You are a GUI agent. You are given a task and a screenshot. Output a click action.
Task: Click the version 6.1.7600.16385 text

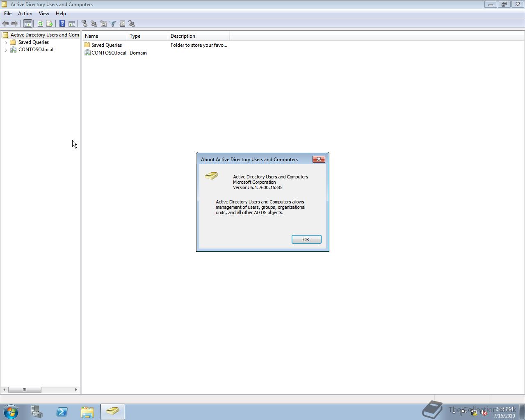pyautogui.click(x=258, y=187)
